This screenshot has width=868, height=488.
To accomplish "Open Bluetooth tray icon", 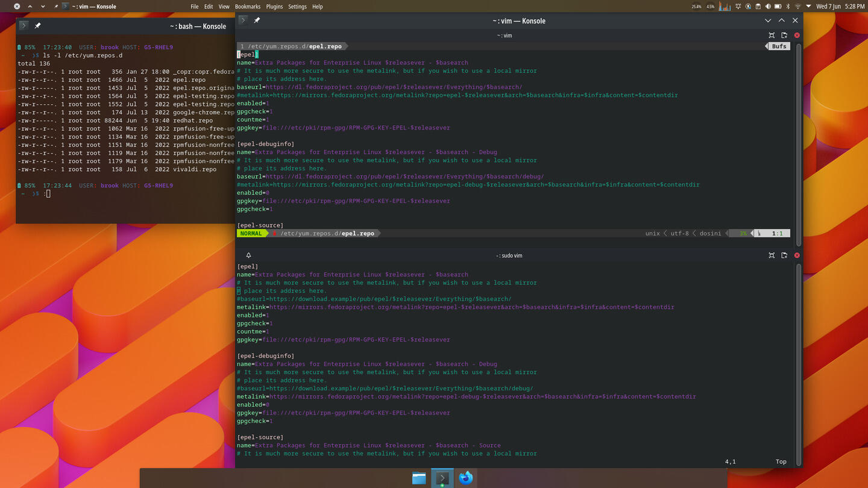I will tap(788, 7).
